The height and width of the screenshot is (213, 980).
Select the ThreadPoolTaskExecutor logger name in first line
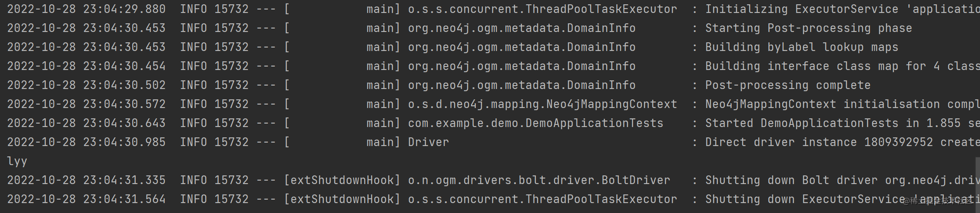(542, 9)
